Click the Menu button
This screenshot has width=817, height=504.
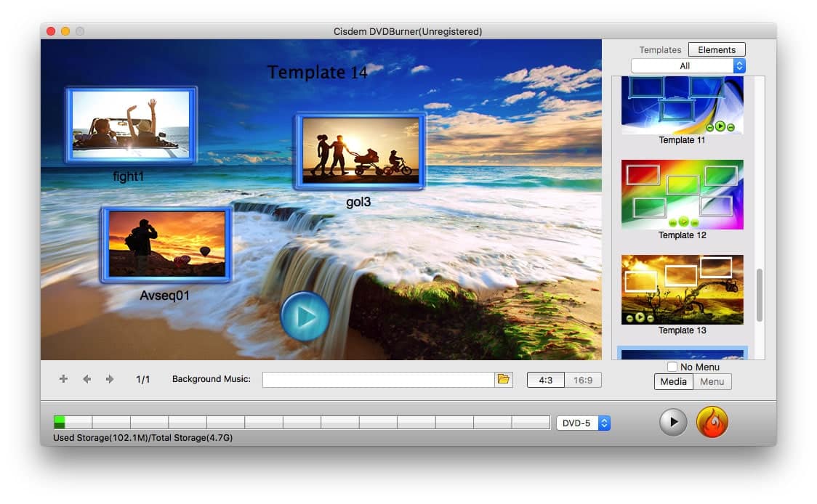tap(712, 381)
